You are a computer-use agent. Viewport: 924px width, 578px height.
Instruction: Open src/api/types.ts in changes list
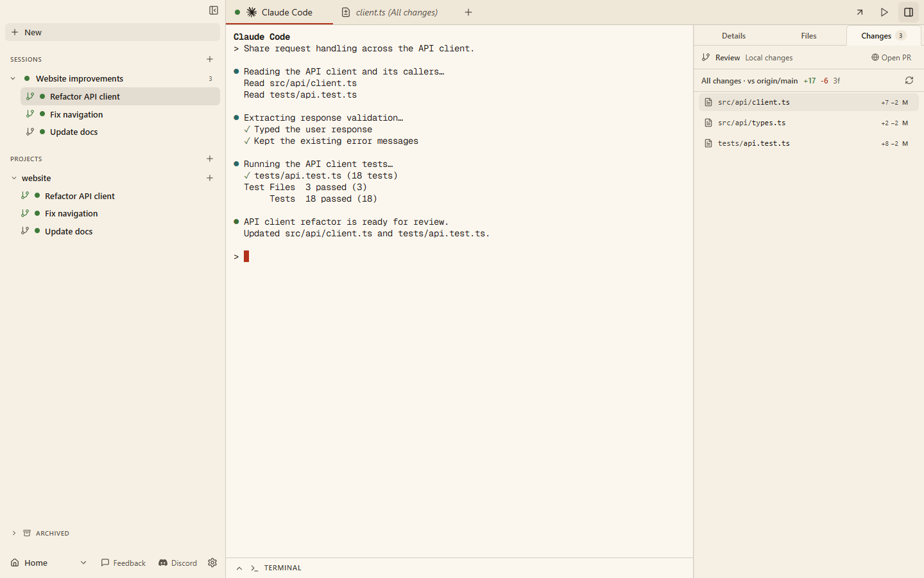[809, 123]
